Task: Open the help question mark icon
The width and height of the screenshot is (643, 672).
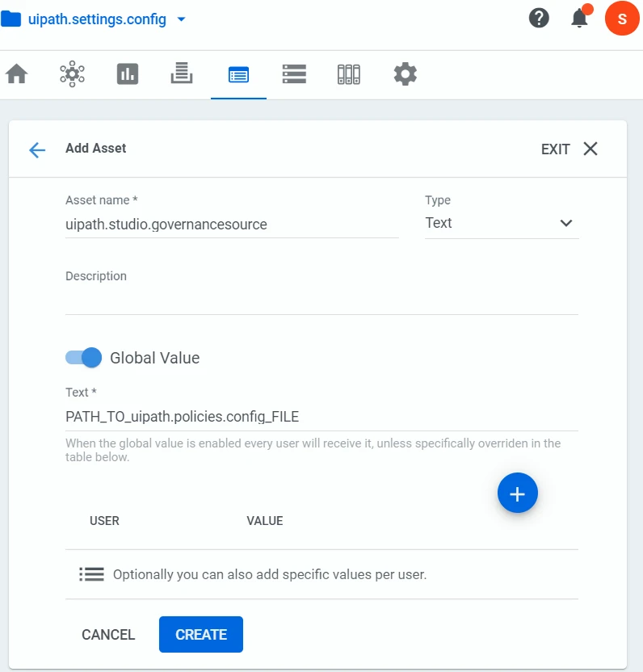Action: [539, 18]
